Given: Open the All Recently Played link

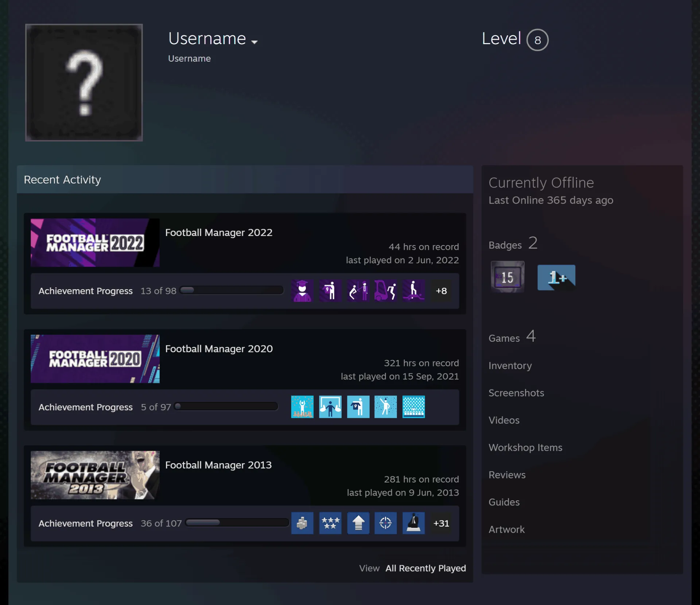Looking at the screenshot, I should tap(425, 568).
